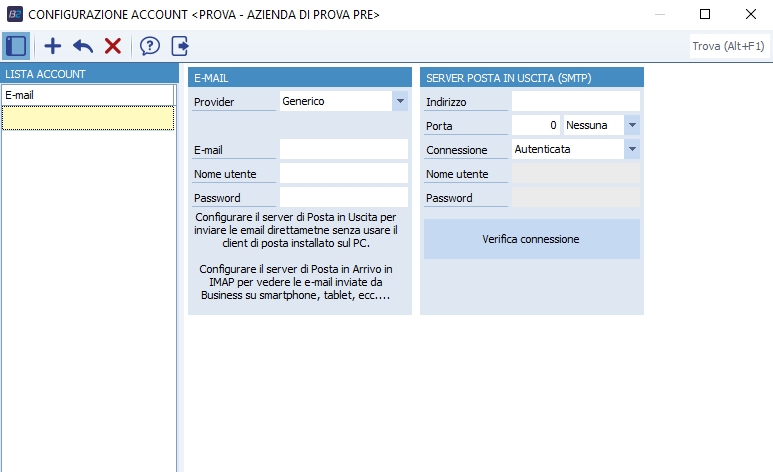Expand the Provider dropdown
This screenshot has height=472, width=773.
400,101
